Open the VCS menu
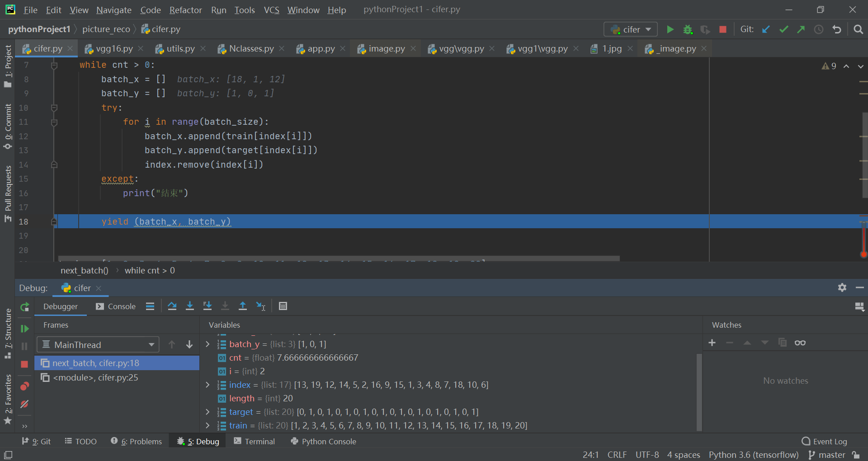The width and height of the screenshot is (868, 461). click(x=271, y=10)
